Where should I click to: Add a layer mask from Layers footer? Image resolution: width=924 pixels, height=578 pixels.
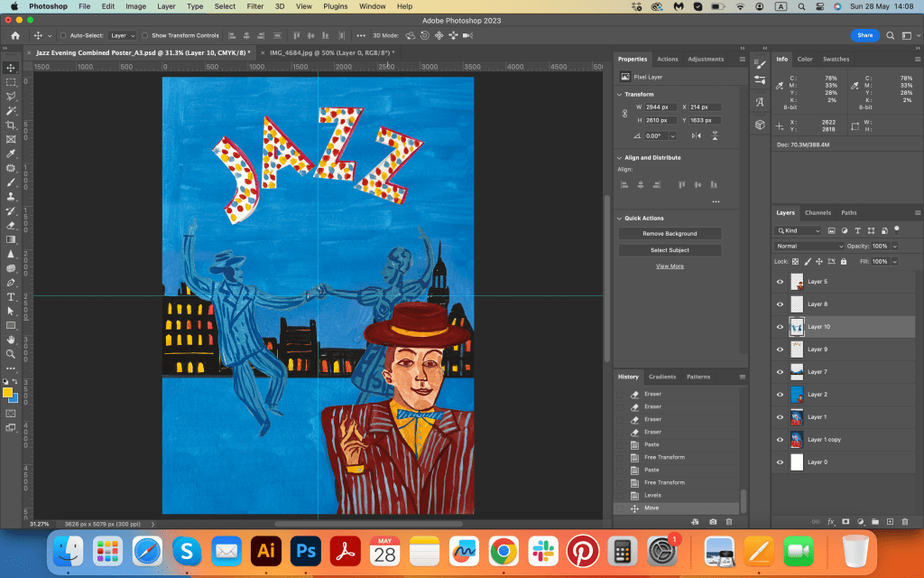pos(845,521)
